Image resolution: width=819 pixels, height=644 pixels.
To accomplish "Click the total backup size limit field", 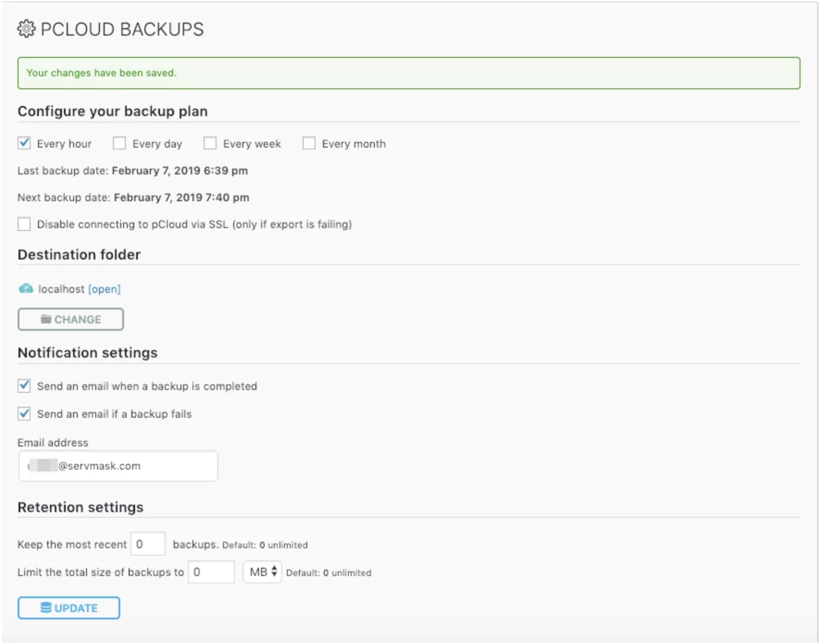I will tap(211, 572).
